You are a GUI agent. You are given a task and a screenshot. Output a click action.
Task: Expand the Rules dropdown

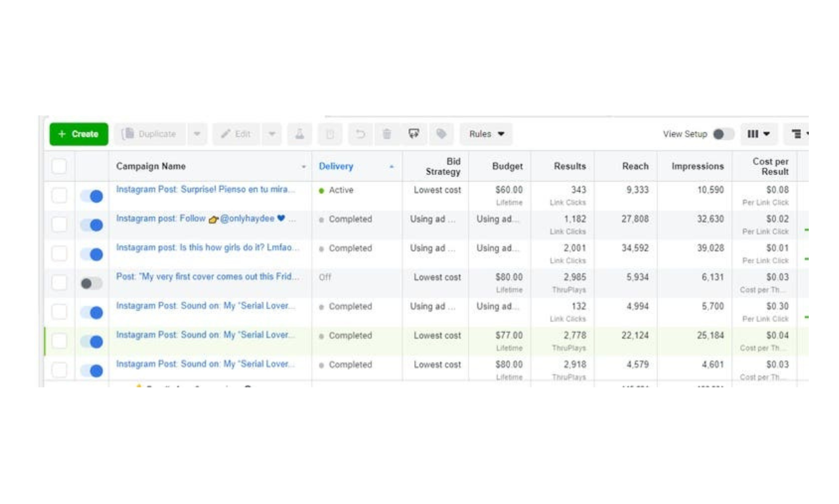(x=486, y=134)
